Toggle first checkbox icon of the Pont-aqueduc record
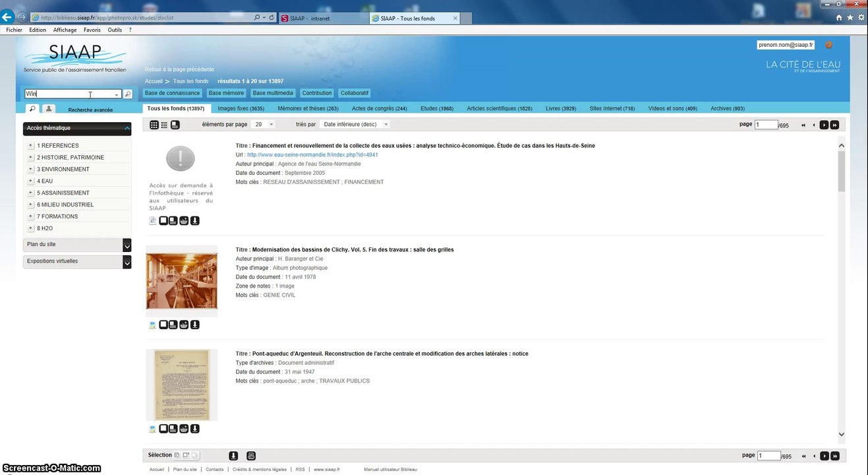868x475 pixels. click(x=163, y=429)
